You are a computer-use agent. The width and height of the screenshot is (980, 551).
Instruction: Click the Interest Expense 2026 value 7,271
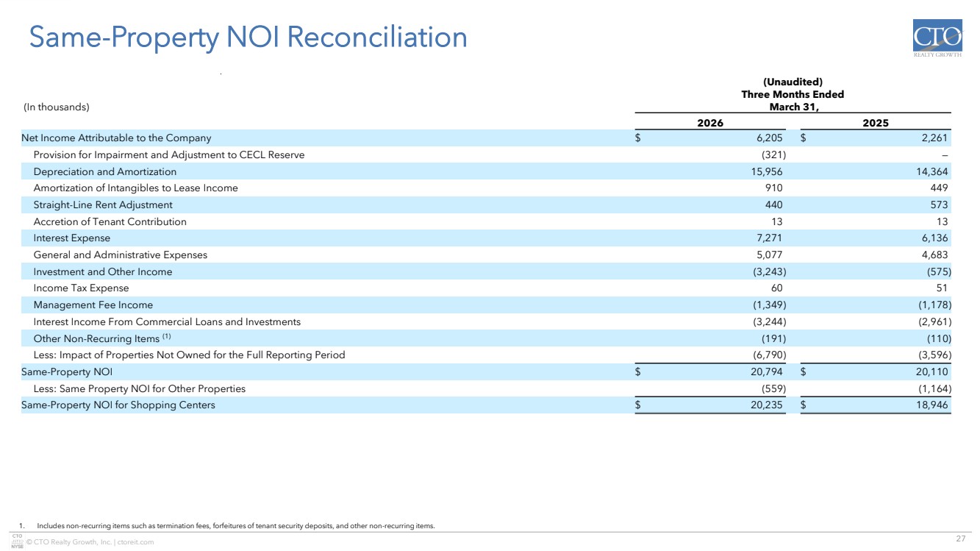(768, 238)
